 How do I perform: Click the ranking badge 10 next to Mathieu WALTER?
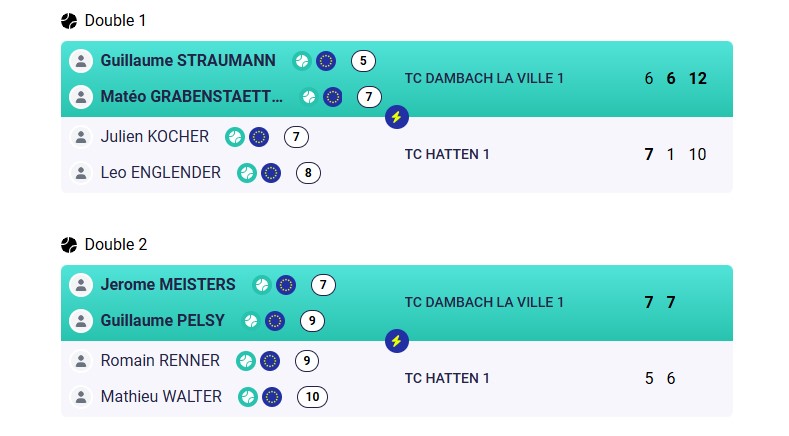(x=312, y=397)
